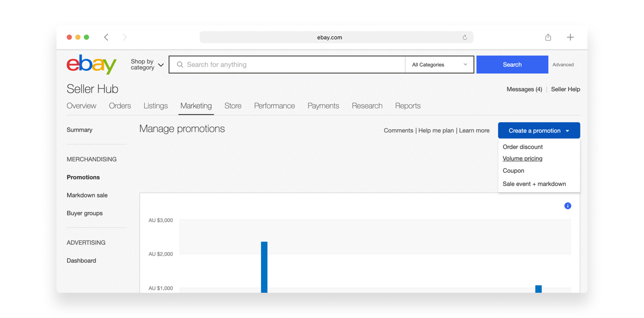The height and width of the screenshot is (318, 644).
Task: Open a new tab with the plus icon
Action: click(570, 37)
